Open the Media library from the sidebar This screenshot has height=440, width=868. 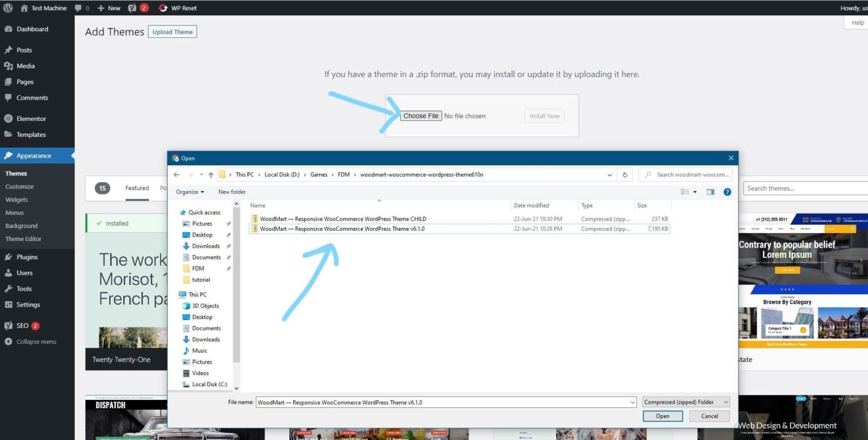25,66
